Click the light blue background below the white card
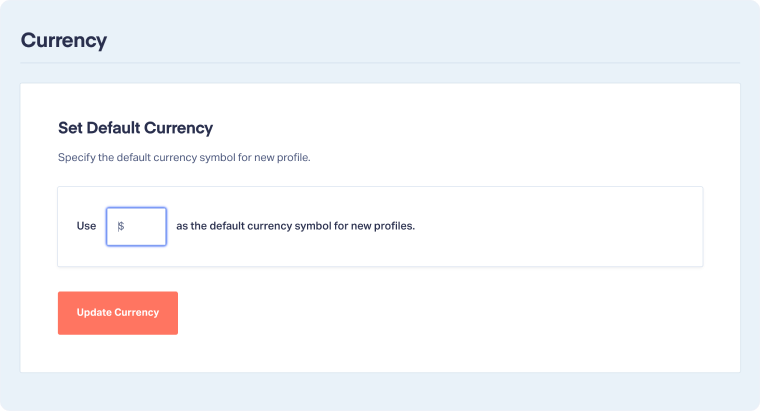 click(380, 391)
